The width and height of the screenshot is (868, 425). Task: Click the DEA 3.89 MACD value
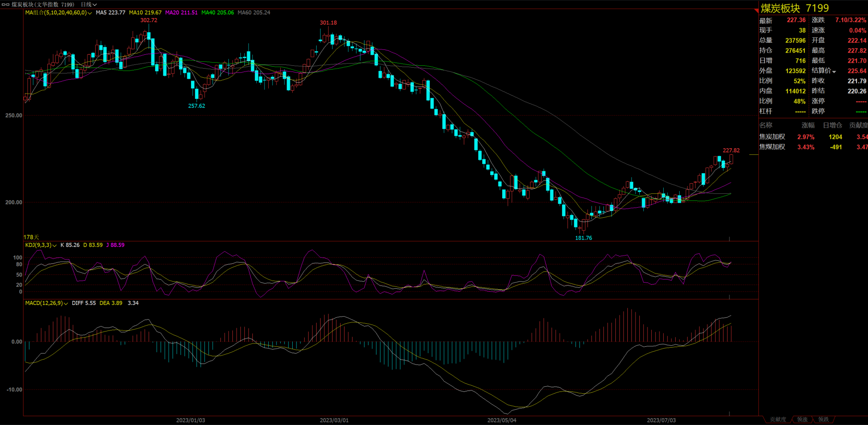coord(111,303)
